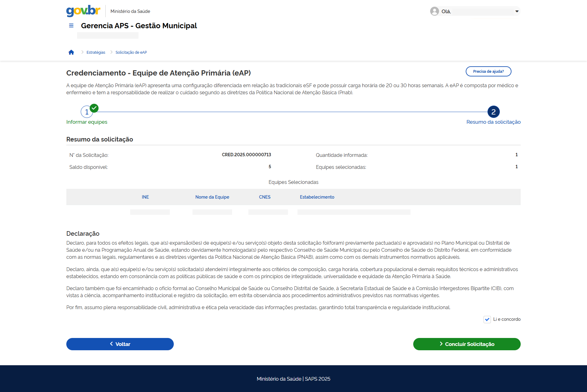Click the user avatar icon

click(x=434, y=11)
